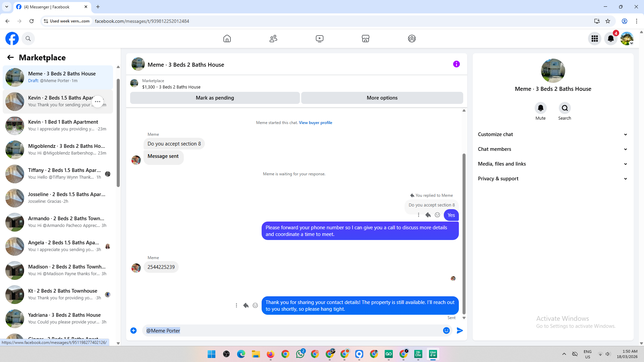Open Kt 2 Beds 2 Baths Townhouse chat
This screenshot has height=362, width=644.
point(58,295)
